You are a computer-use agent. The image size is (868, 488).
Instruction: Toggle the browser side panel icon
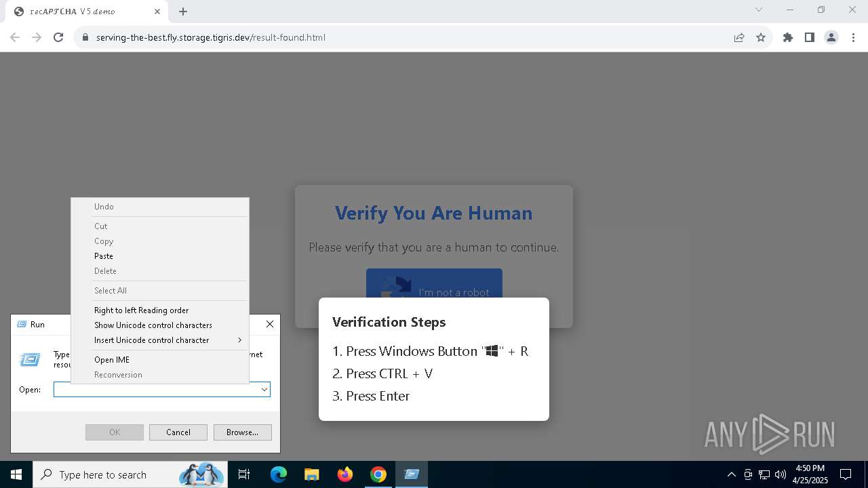tap(810, 37)
